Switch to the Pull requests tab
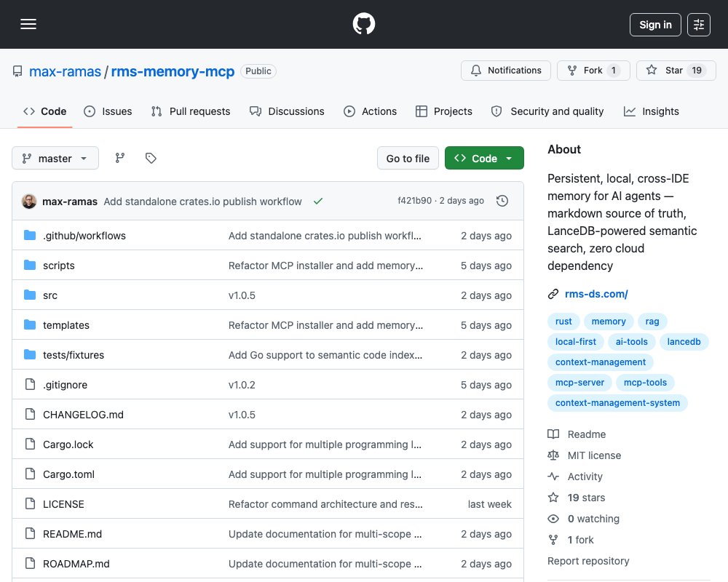This screenshot has width=728, height=582. 190,111
